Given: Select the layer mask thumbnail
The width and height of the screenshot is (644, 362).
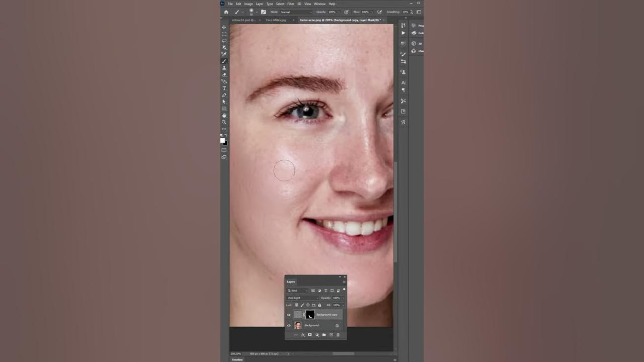Looking at the screenshot, I should 310,315.
